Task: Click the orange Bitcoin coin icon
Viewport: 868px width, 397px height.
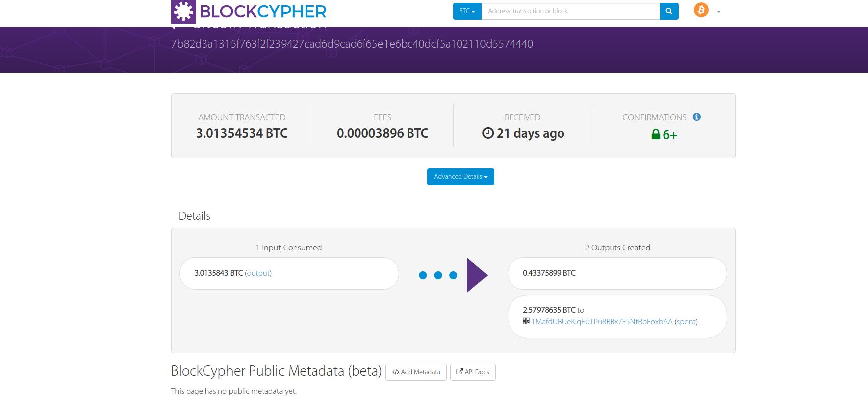Action: point(701,10)
